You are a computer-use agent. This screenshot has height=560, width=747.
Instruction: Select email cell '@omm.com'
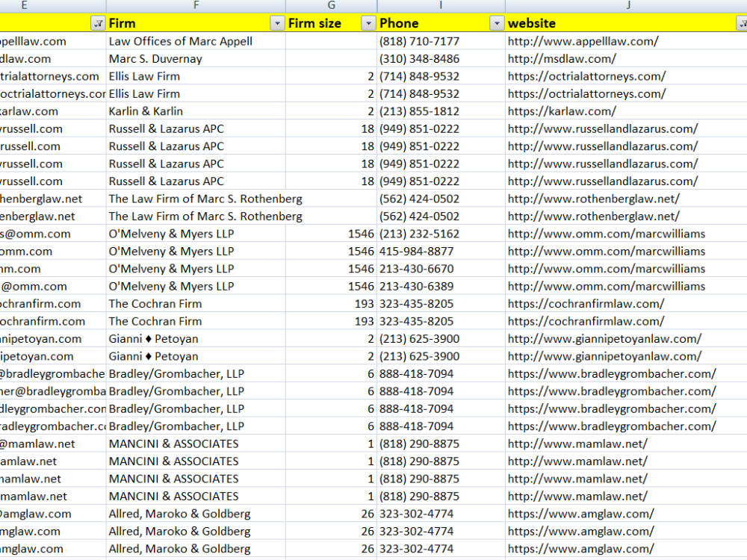(53, 287)
